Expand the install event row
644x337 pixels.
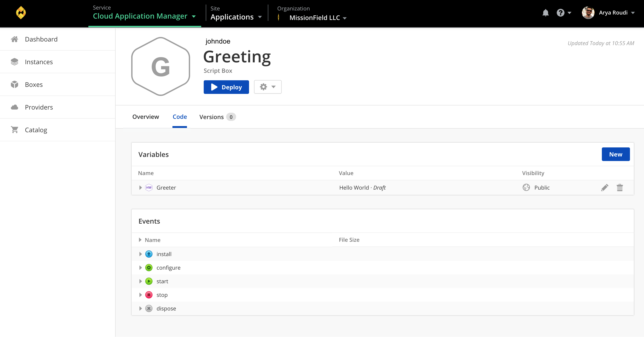[x=140, y=254]
